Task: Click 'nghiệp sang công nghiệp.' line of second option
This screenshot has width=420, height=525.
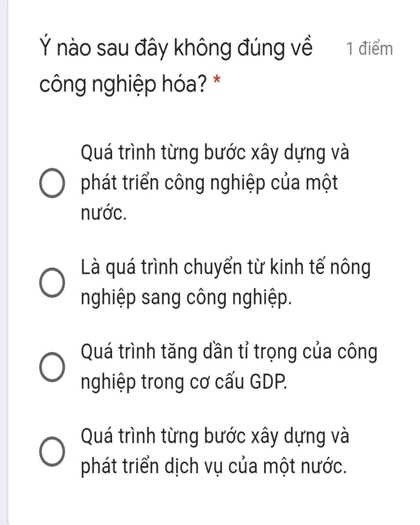Action: (187, 298)
